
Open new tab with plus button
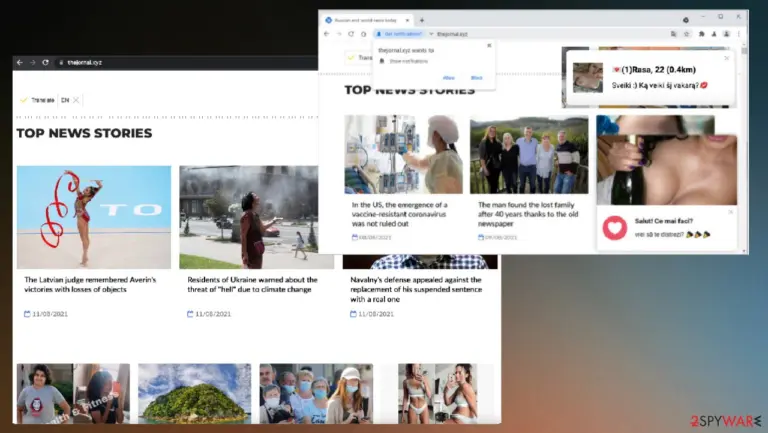pos(422,20)
